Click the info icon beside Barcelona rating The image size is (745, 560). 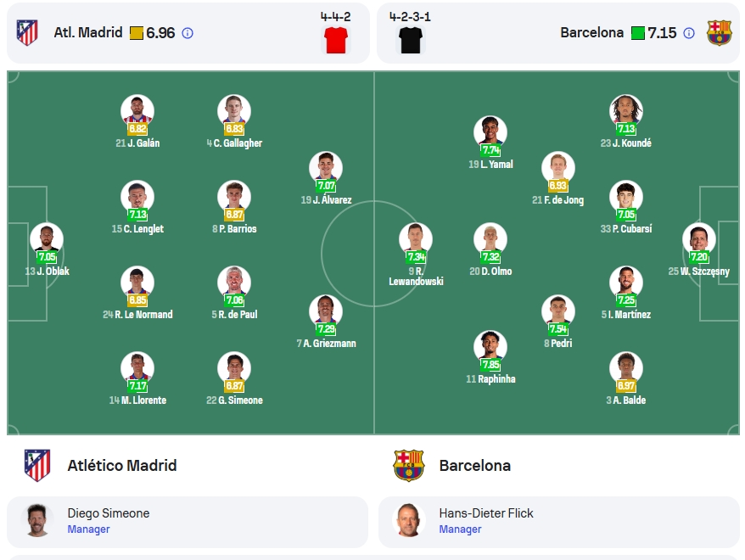[x=689, y=33]
